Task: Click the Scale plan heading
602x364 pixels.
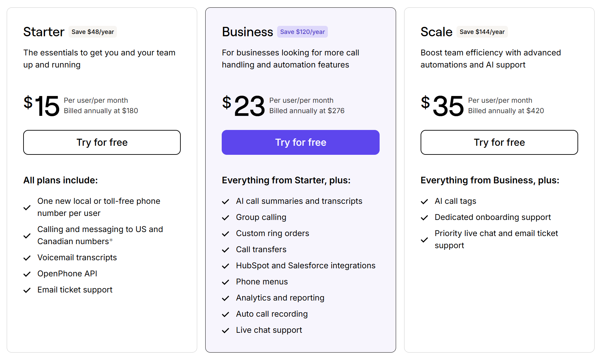Action: 436,32
